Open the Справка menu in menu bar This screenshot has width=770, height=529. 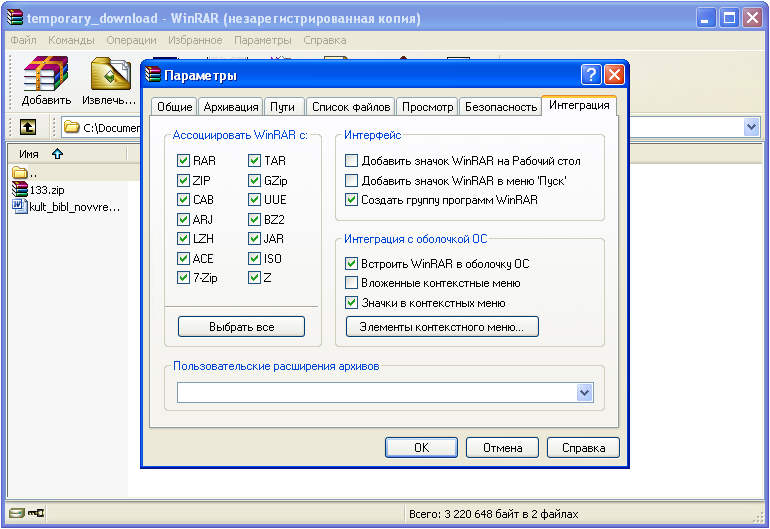click(x=325, y=40)
